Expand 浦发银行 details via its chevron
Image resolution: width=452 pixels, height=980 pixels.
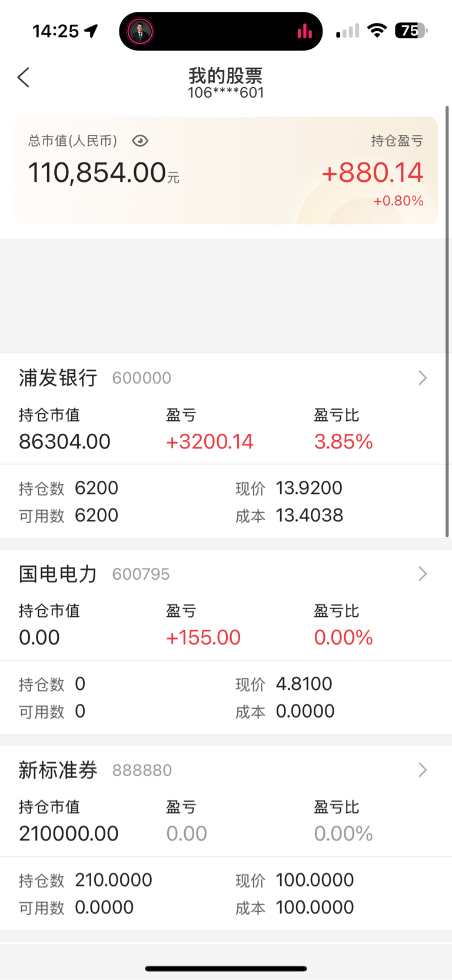pyautogui.click(x=423, y=378)
